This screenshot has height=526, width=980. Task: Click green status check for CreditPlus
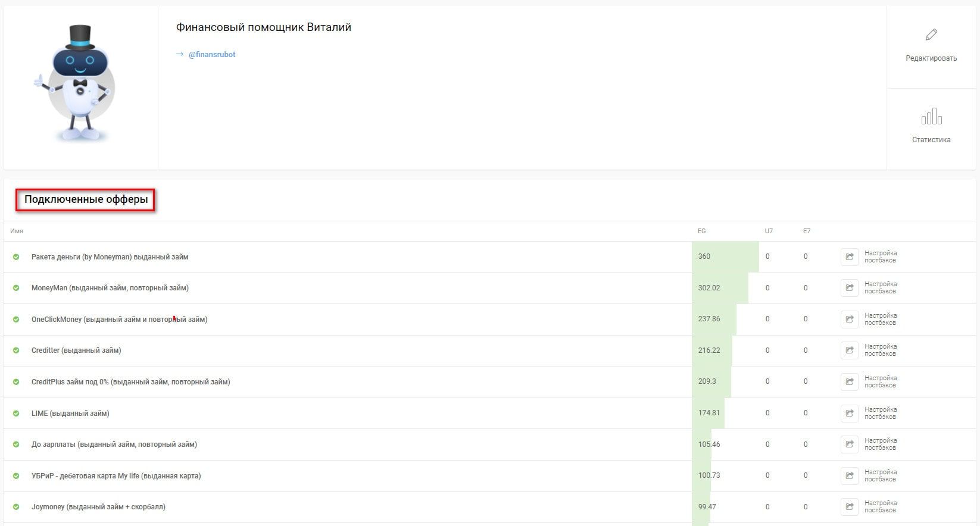click(16, 382)
